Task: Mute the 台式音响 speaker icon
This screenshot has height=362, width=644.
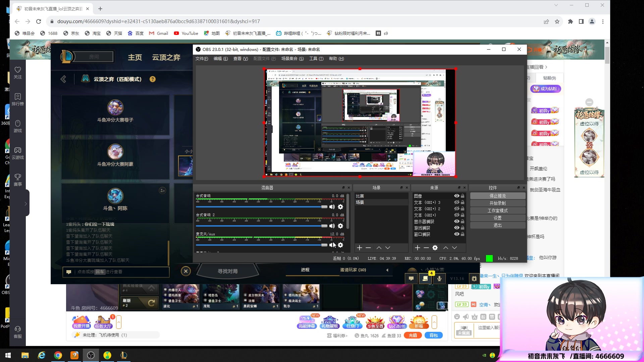Action: [x=332, y=207]
